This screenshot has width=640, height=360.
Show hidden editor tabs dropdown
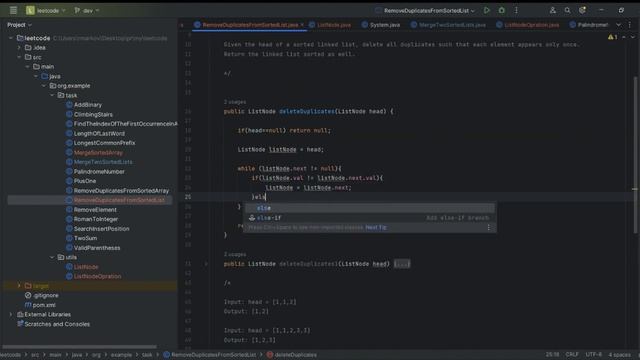point(618,25)
